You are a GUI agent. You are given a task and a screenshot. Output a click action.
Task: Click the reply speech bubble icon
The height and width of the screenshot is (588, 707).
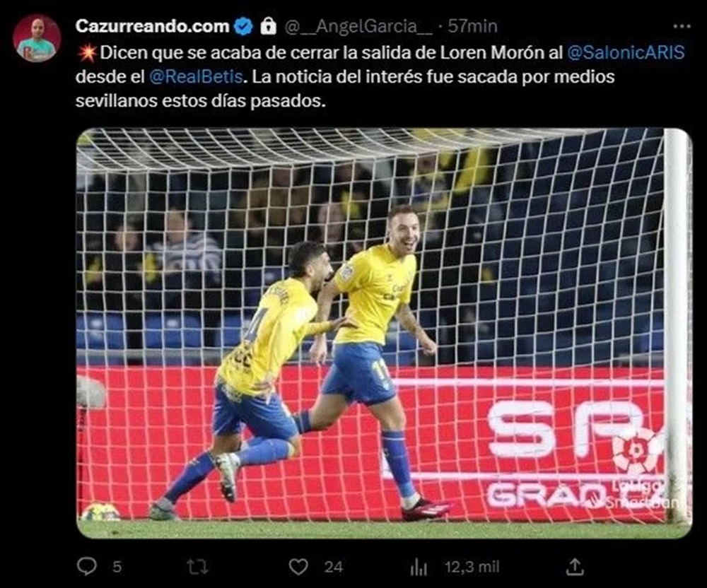[86, 566]
